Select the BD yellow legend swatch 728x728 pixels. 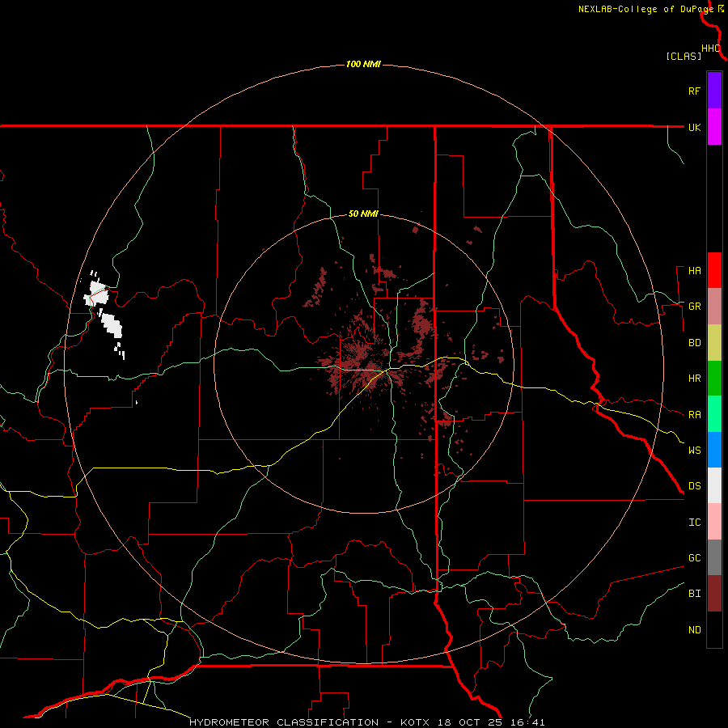pyautogui.click(x=714, y=343)
